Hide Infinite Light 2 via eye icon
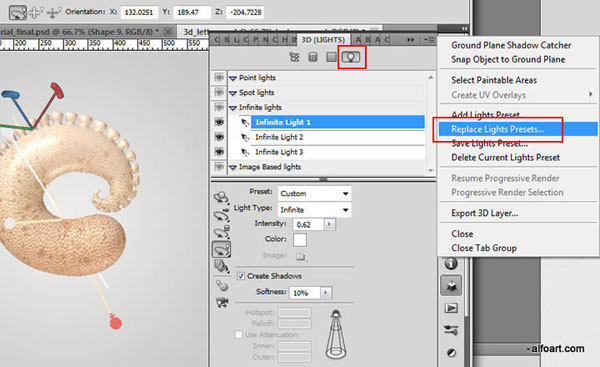600x367 pixels. point(219,137)
